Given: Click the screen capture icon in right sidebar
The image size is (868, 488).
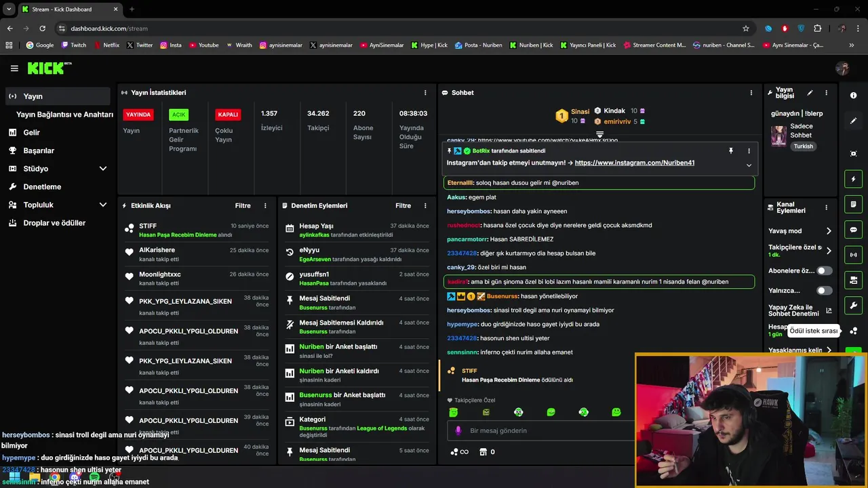Looking at the screenshot, I should [853, 154].
